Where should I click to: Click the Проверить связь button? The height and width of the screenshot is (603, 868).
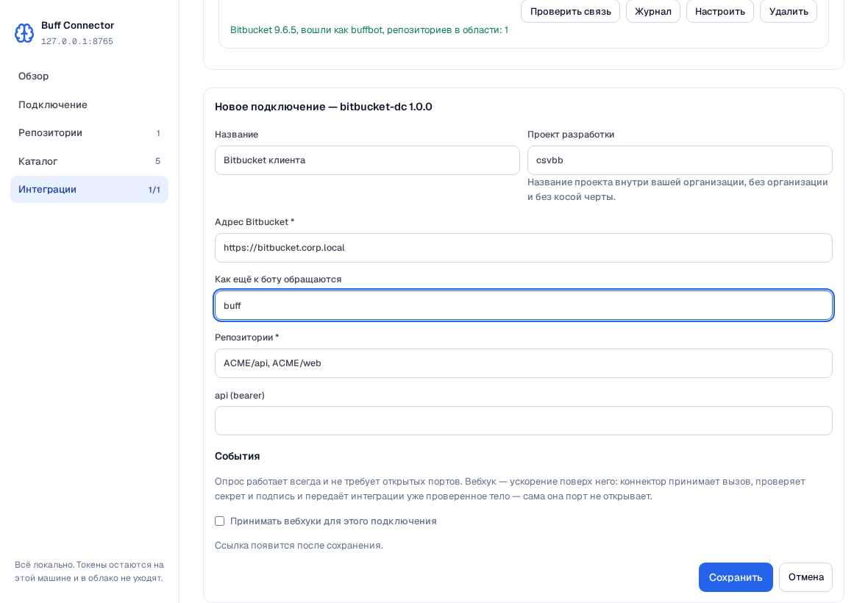570,11
